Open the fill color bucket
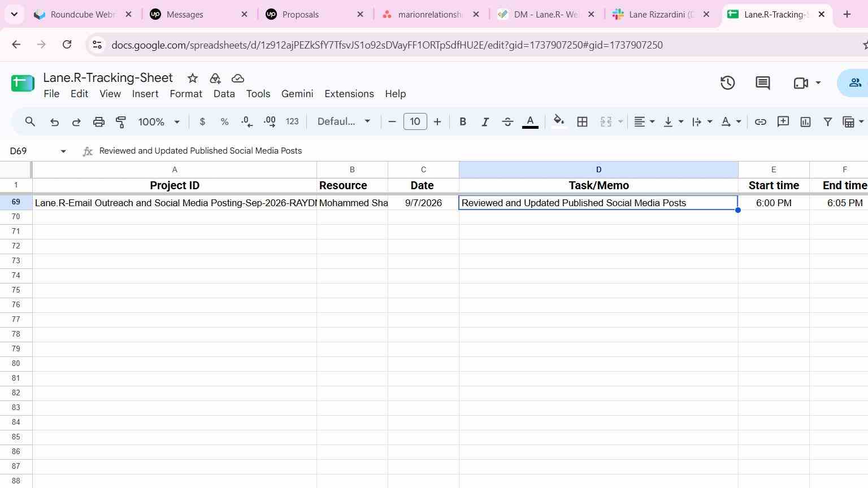This screenshot has height=488, width=868. click(x=559, y=122)
